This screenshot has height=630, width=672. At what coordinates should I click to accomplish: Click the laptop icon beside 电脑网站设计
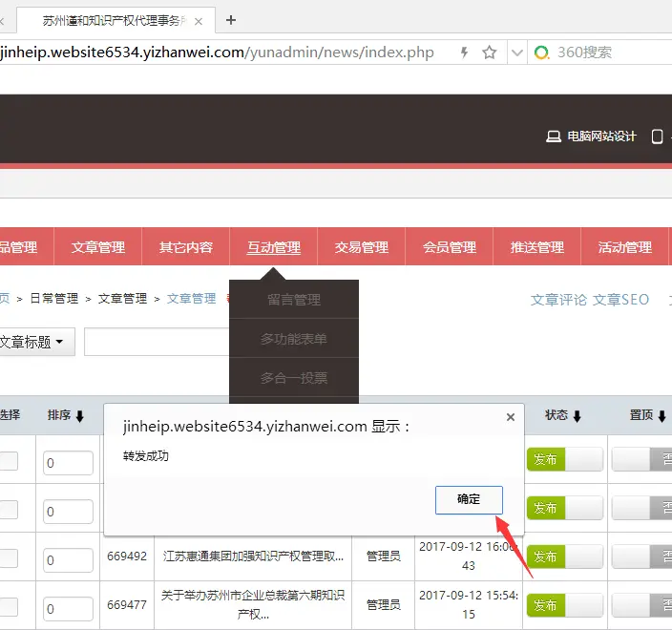click(554, 136)
